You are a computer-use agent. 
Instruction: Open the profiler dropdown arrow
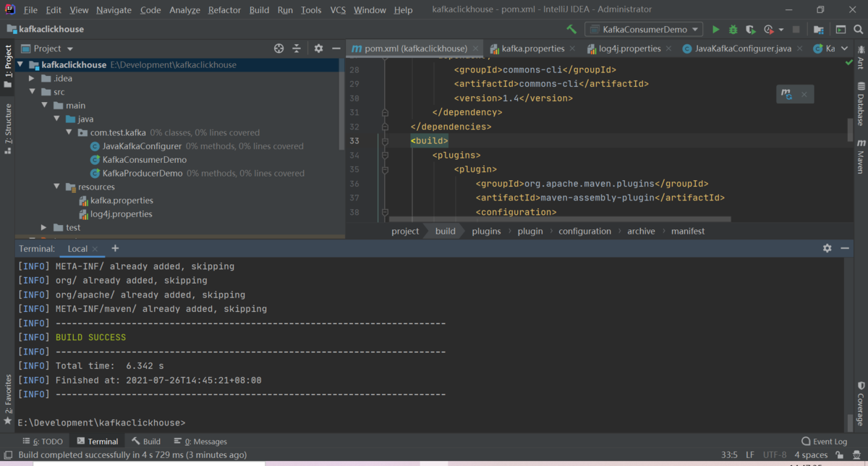pyautogui.click(x=781, y=30)
